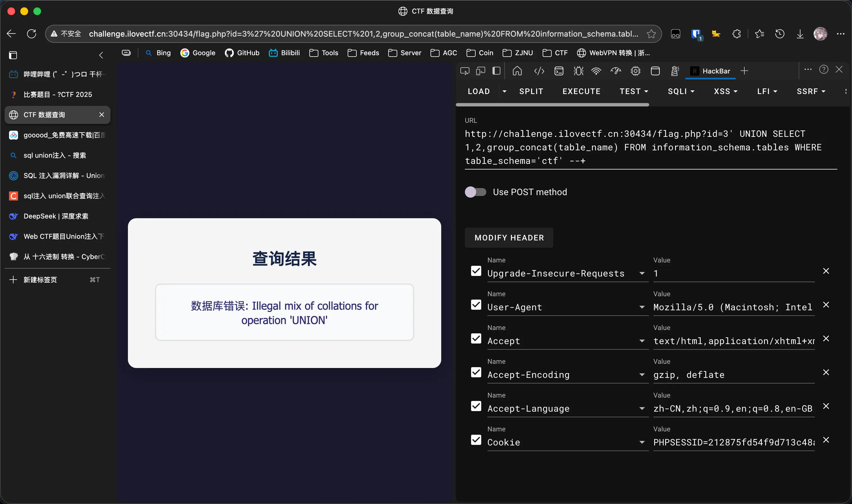This screenshot has height=504, width=852.
Task: Click the HackBar horizontal toolbar scrollbar
Action: point(552,105)
